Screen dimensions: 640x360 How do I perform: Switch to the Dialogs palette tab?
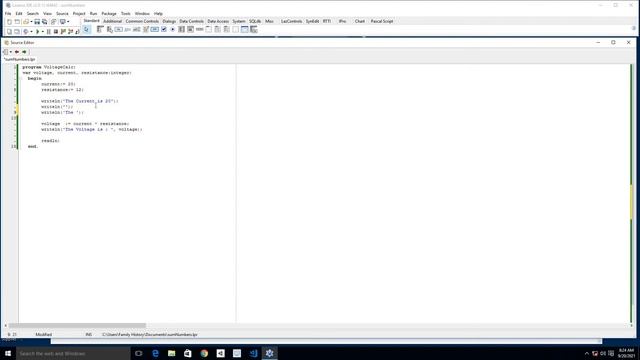pos(169,21)
